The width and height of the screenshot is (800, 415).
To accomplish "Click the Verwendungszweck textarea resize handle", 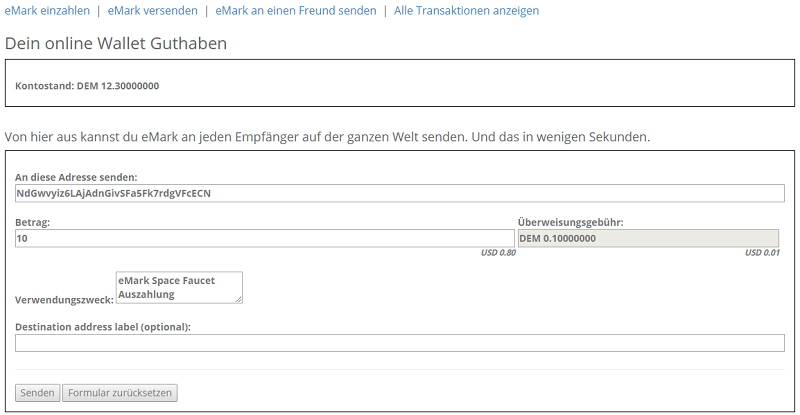I will (239, 300).
